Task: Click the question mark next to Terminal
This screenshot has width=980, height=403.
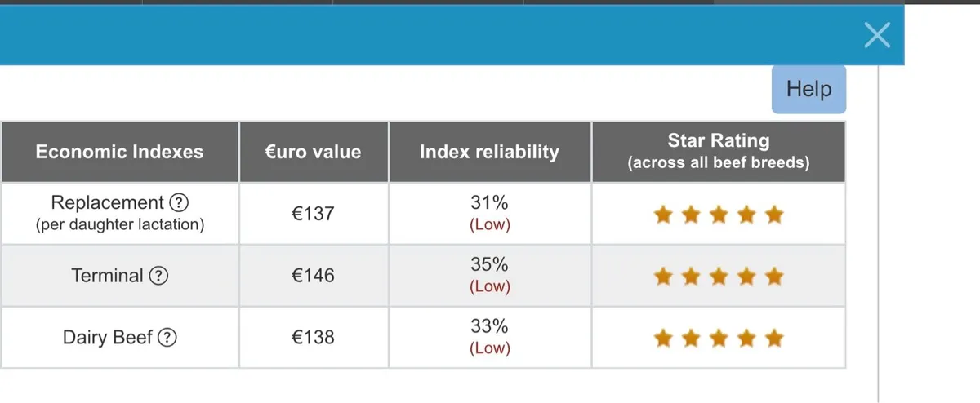Action: pos(158,276)
